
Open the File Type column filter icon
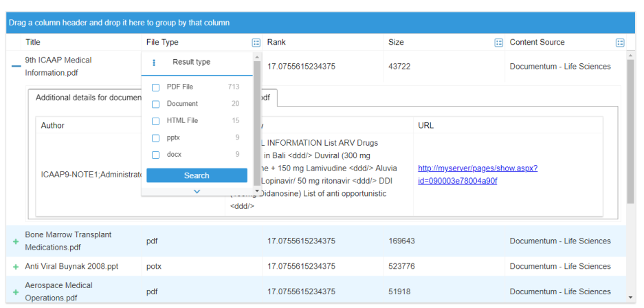tap(256, 43)
